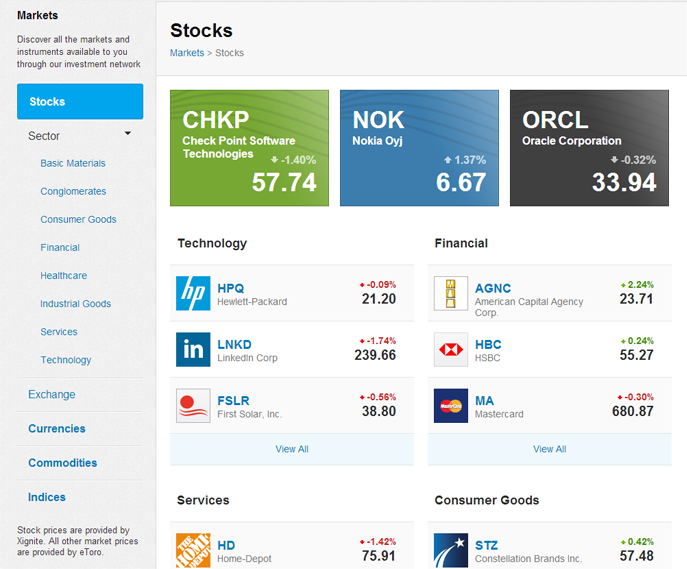The height and width of the screenshot is (569, 687).
Task: Click View All under Technology
Action: pos(292,449)
